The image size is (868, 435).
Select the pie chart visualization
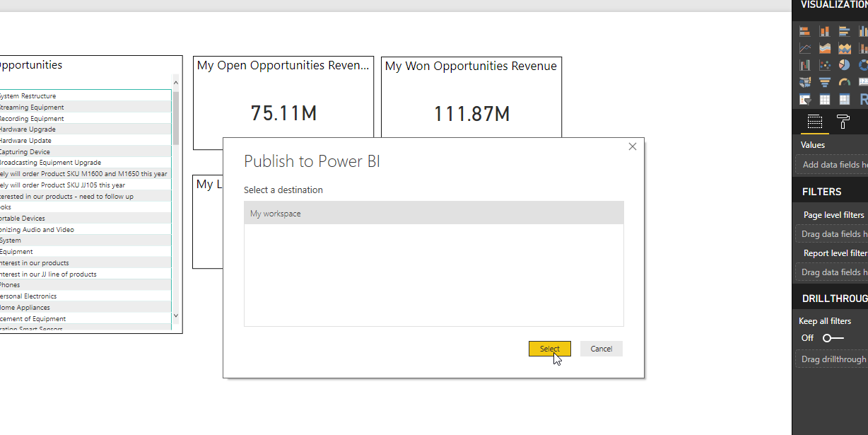click(x=844, y=65)
